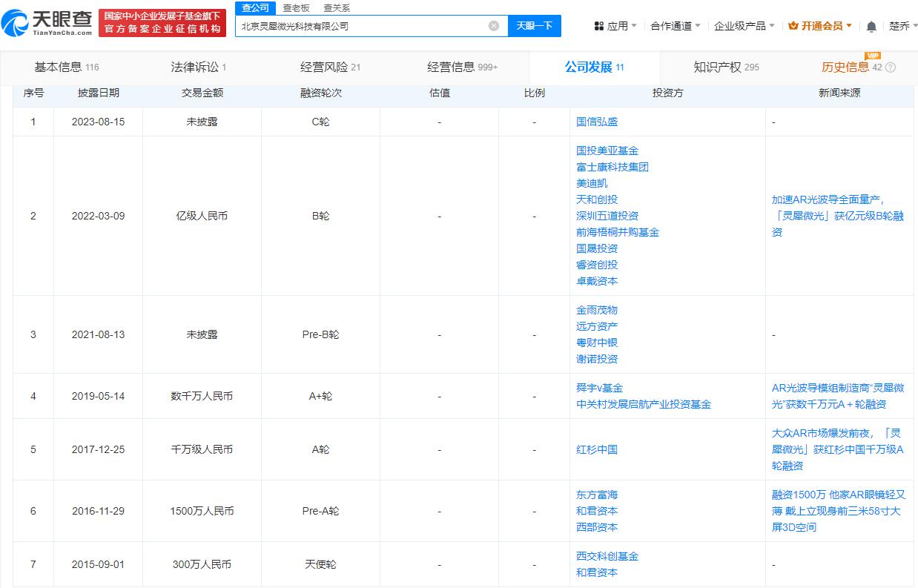Open investor 粤财中银
The height and width of the screenshot is (588, 918).
pyautogui.click(x=597, y=343)
